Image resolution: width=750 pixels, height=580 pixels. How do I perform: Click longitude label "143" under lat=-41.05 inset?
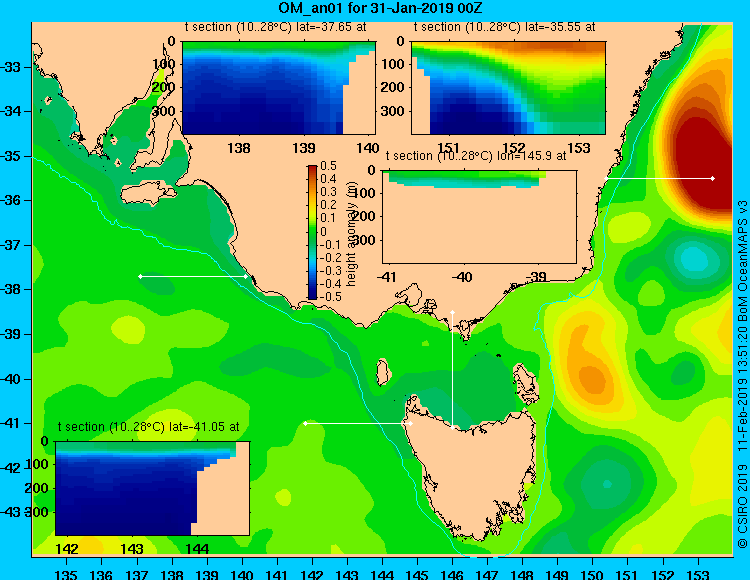[132, 549]
